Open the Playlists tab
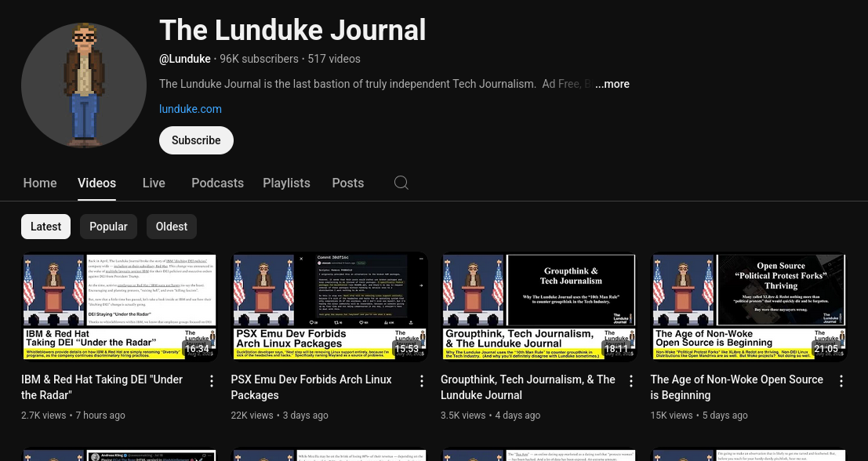Screen dimensions: 868x461 [286, 183]
